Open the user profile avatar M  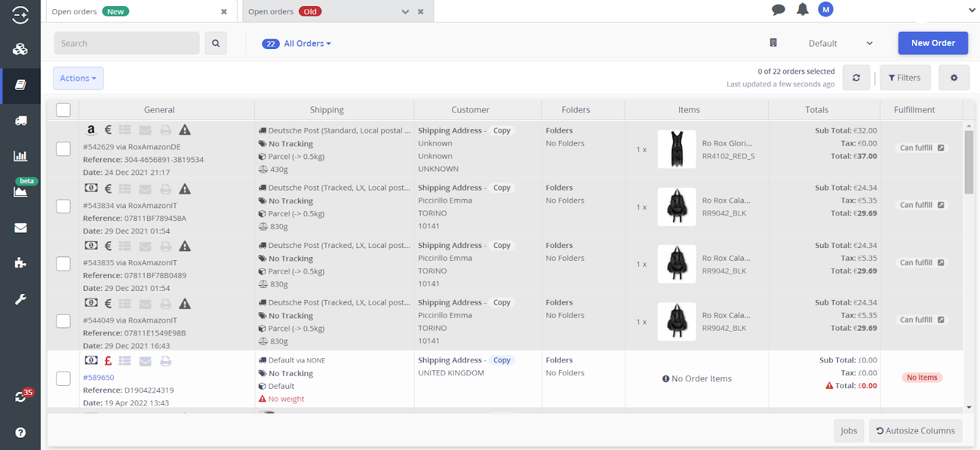pyautogui.click(x=826, y=9)
